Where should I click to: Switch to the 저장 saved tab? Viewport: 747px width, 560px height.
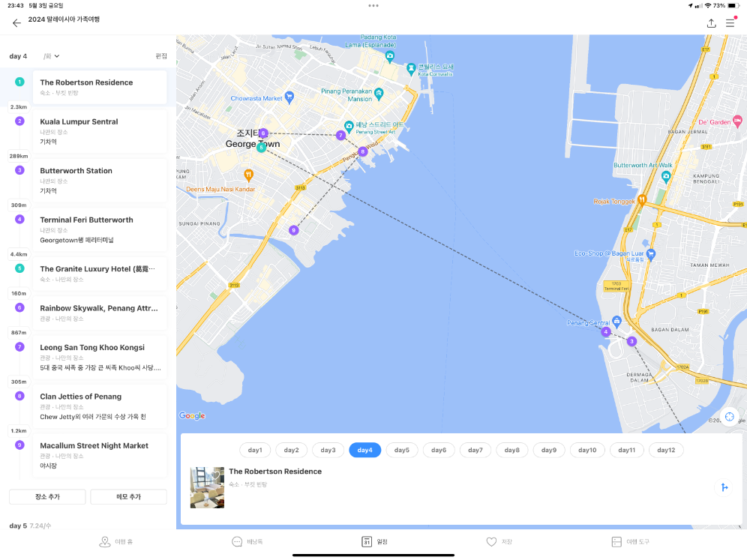point(499,542)
